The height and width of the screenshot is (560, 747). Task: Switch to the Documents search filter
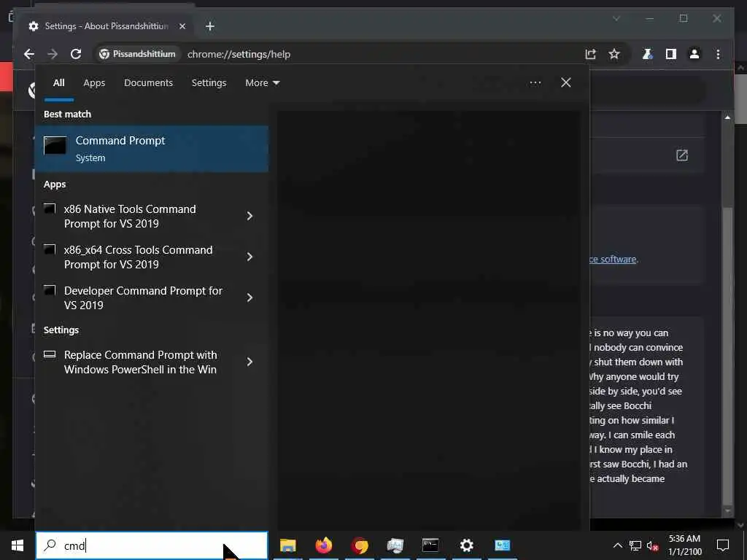pos(149,83)
